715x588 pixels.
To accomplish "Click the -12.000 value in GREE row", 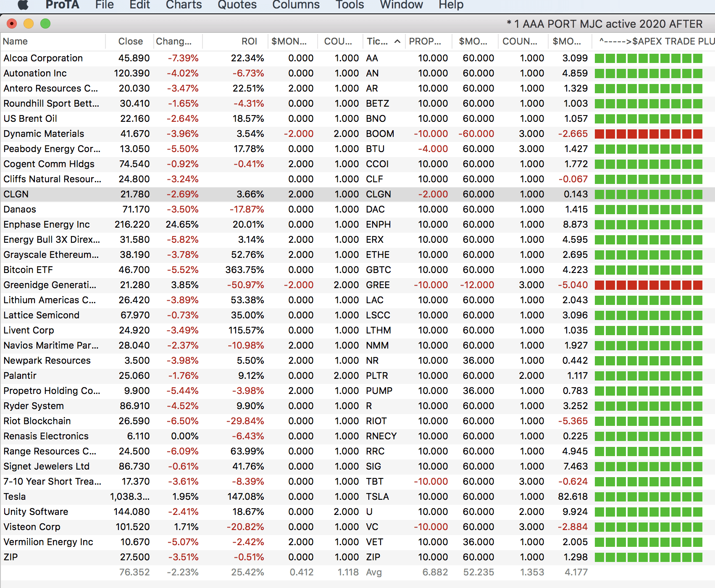I will tap(477, 285).
